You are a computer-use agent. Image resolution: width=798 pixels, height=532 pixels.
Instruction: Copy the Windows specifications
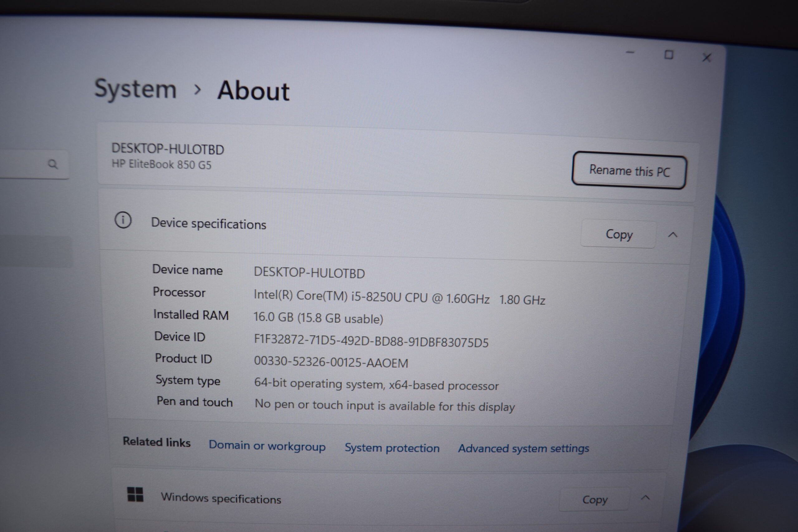point(595,499)
